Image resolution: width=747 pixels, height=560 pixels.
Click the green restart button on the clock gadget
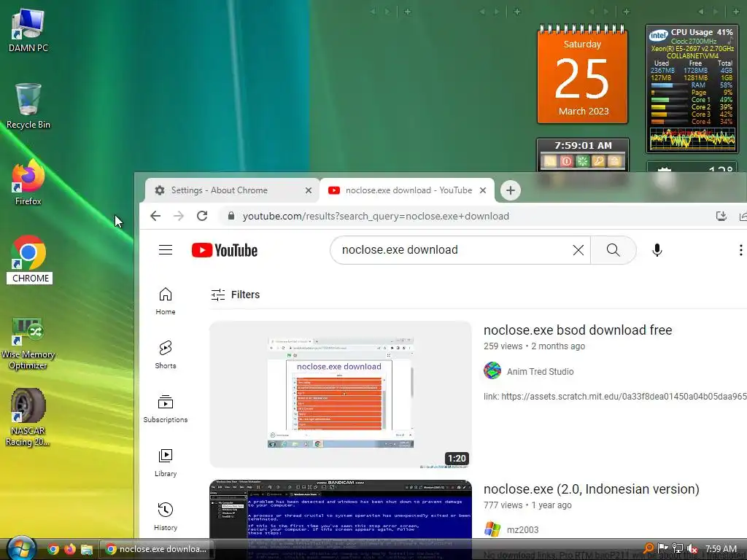coord(583,161)
